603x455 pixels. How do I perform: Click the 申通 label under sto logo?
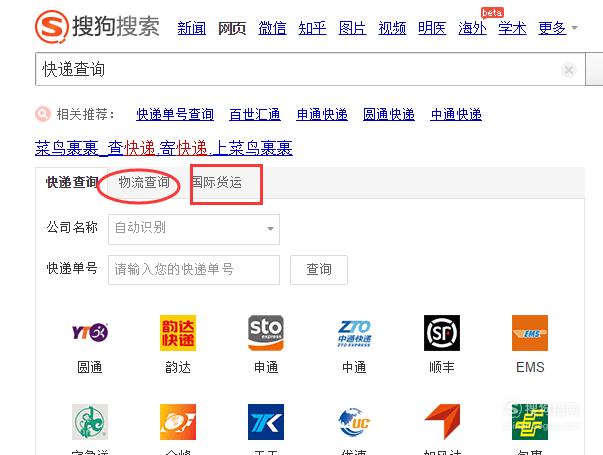266,367
